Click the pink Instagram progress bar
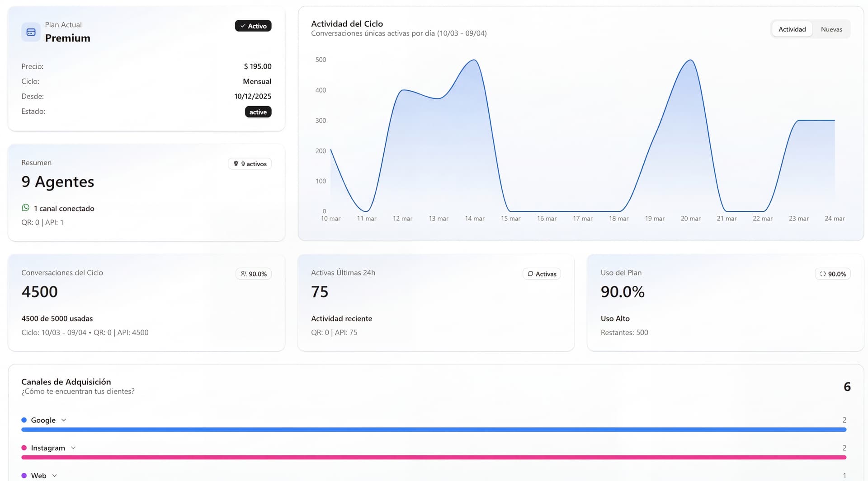Viewport: 868px width, 481px height. click(x=434, y=458)
